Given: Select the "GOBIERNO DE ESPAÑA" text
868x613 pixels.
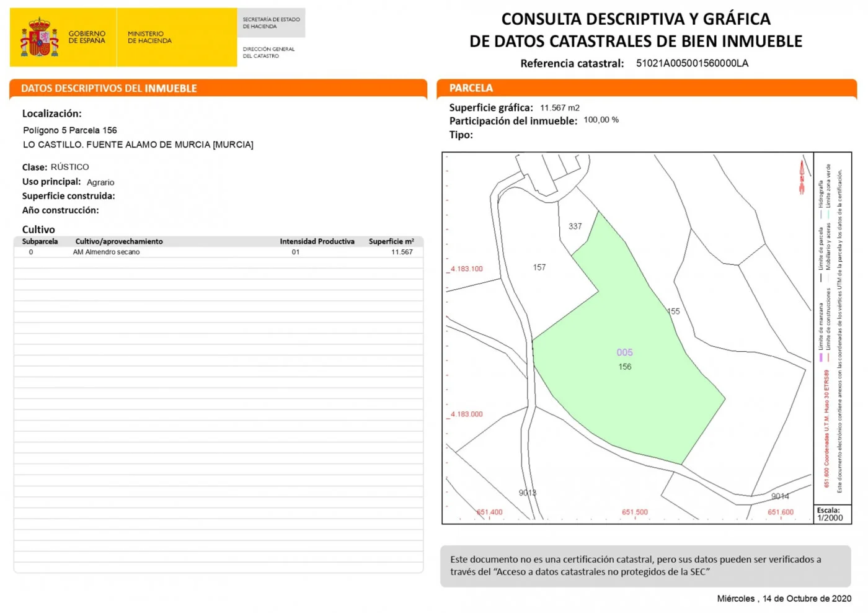Looking at the screenshot, I should 87,37.
